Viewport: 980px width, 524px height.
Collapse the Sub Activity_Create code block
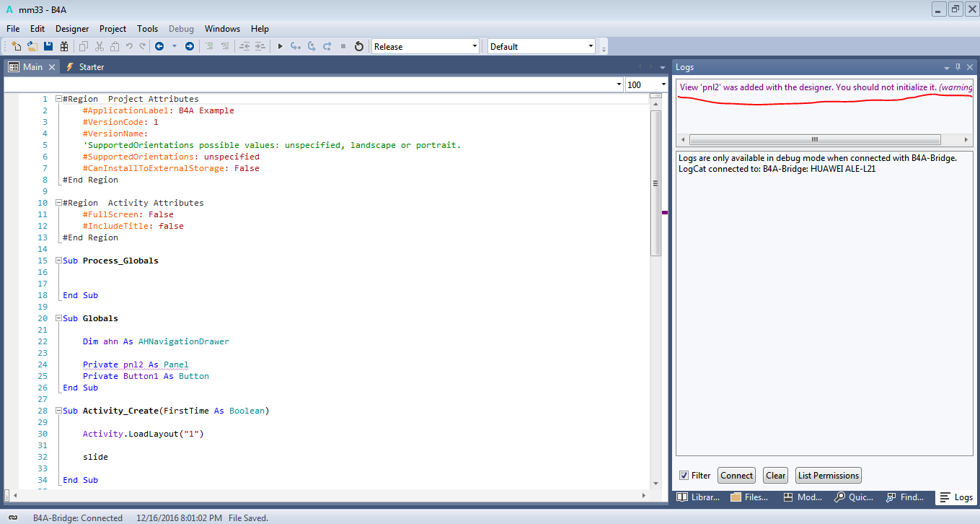click(58, 411)
